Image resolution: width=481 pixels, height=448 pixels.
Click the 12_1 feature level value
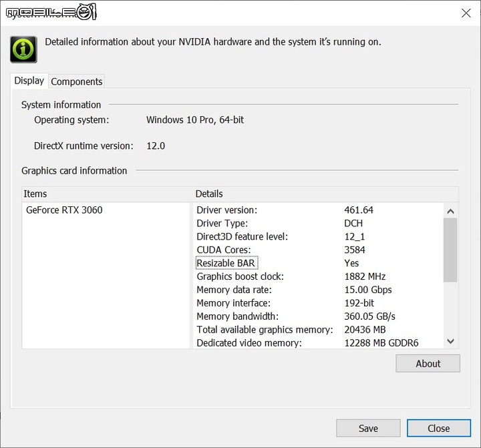click(x=354, y=236)
